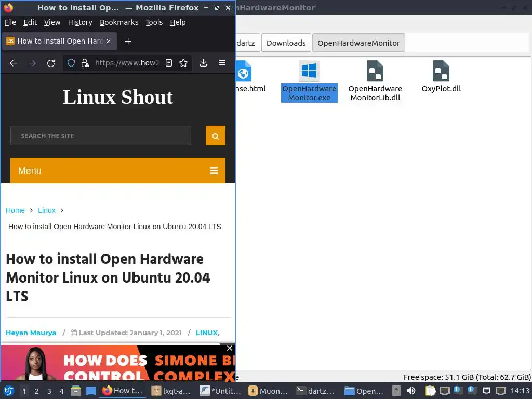Click the Linux breadcrumb link
This screenshot has height=399, width=532.
[46, 210]
